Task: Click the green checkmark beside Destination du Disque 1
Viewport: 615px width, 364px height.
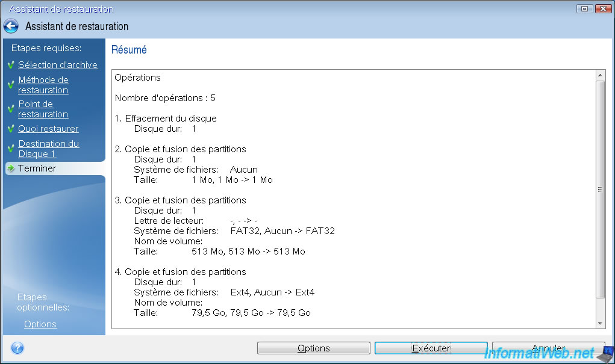Action: click(x=11, y=149)
